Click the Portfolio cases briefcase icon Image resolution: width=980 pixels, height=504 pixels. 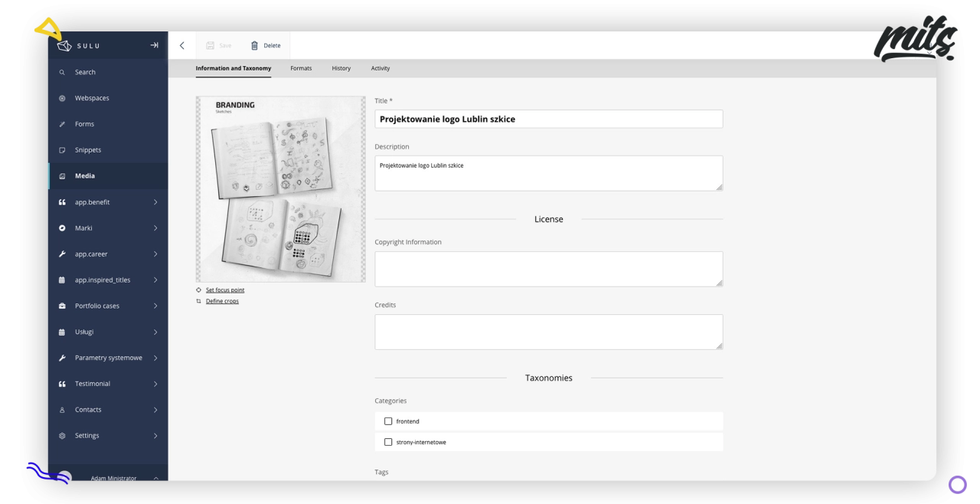[x=62, y=306]
